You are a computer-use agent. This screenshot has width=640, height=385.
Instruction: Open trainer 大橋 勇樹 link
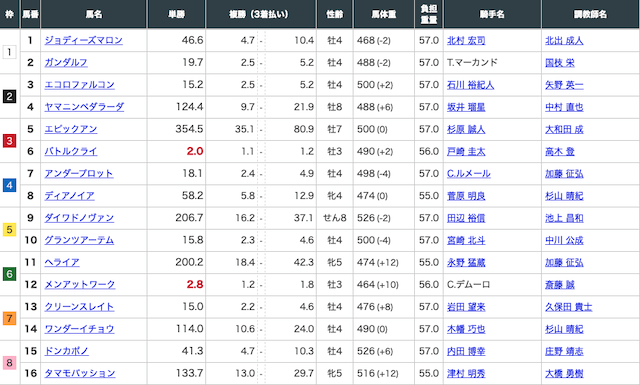click(x=564, y=373)
